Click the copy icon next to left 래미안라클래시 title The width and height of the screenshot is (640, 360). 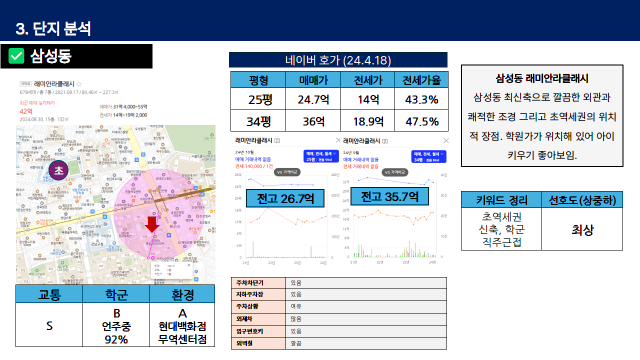coord(277,141)
